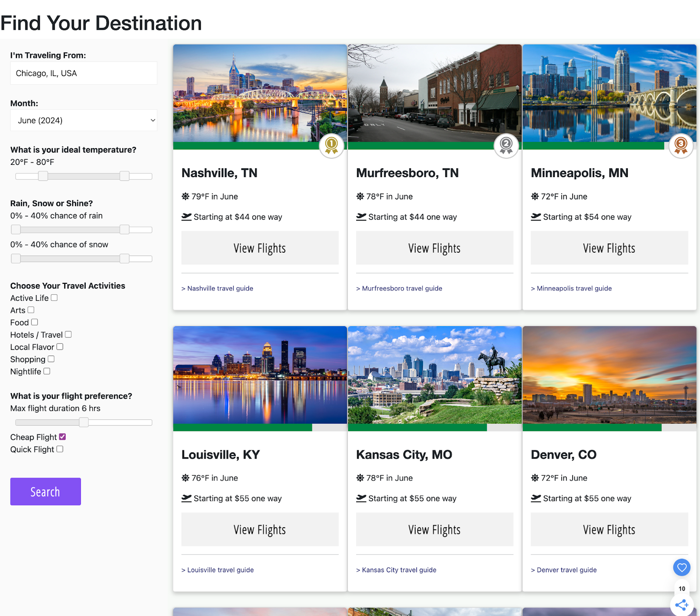This screenshot has height=616, width=700.
Task: Click the max flight duration slider handle
Action: [x=84, y=422]
